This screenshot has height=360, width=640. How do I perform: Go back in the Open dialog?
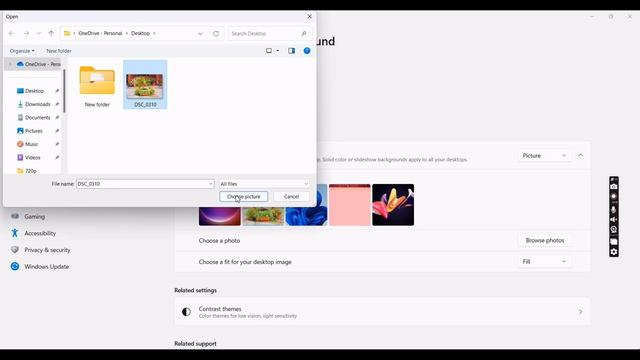tap(12, 33)
